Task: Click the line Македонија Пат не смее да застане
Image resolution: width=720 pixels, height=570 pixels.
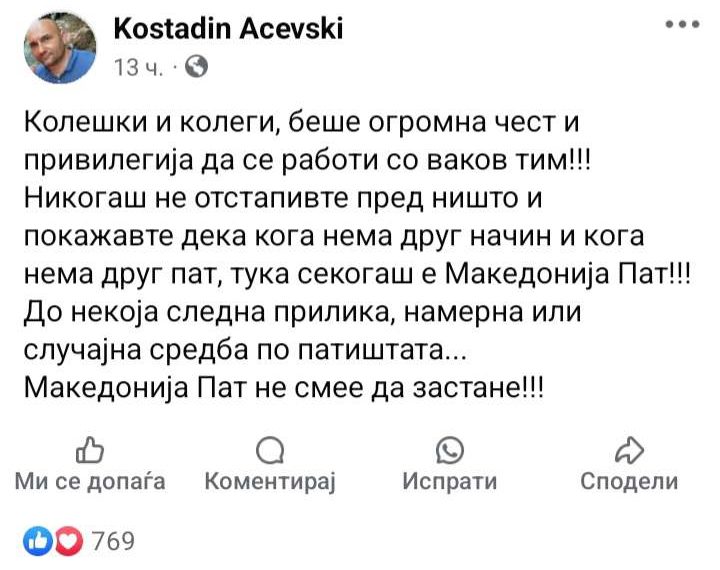Action: pos(283,388)
